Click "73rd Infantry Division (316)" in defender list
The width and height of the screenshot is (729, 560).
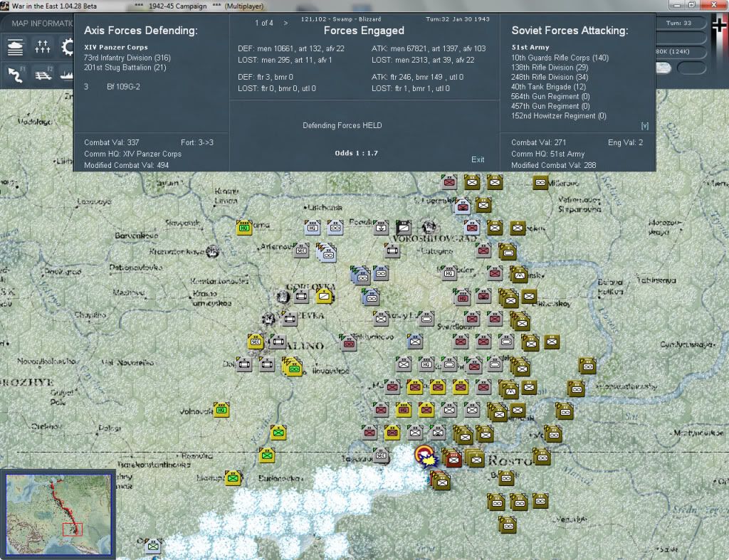click(127, 58)
